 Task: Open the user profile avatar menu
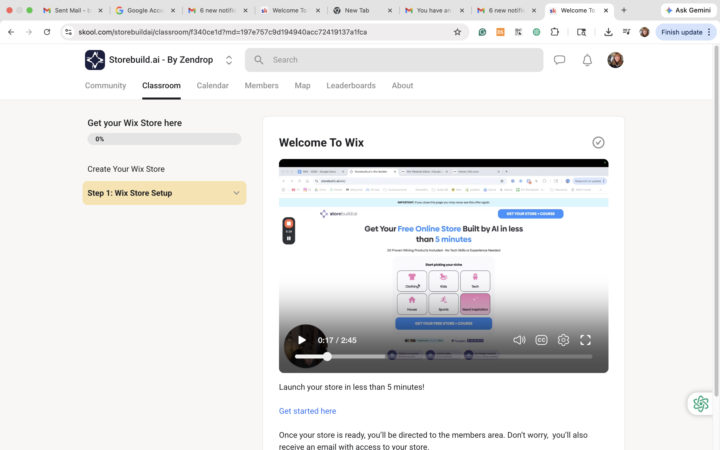click(x=615, y=60)
